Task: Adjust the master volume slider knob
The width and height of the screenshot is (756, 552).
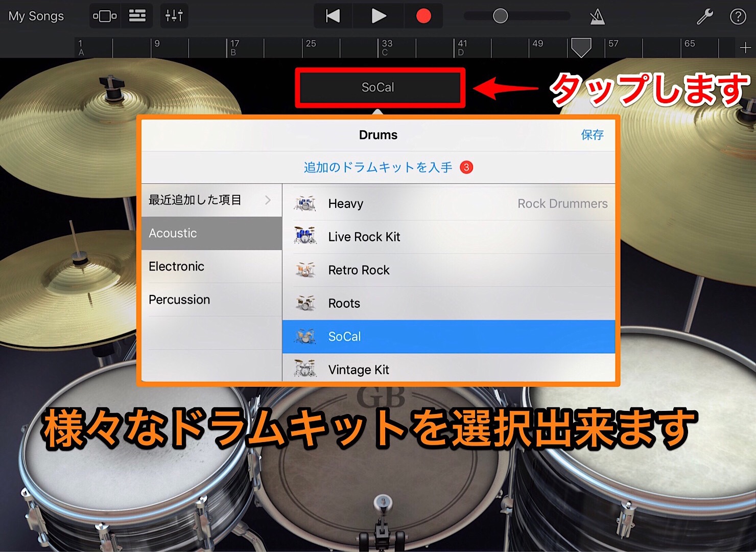Action: coord(500,16)
